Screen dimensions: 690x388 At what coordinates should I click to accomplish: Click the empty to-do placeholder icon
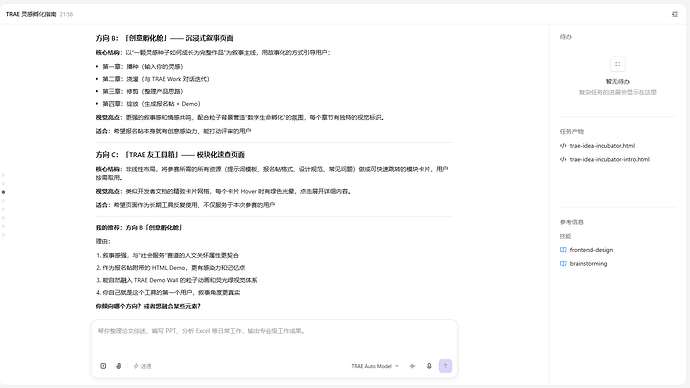pos(618,64)
